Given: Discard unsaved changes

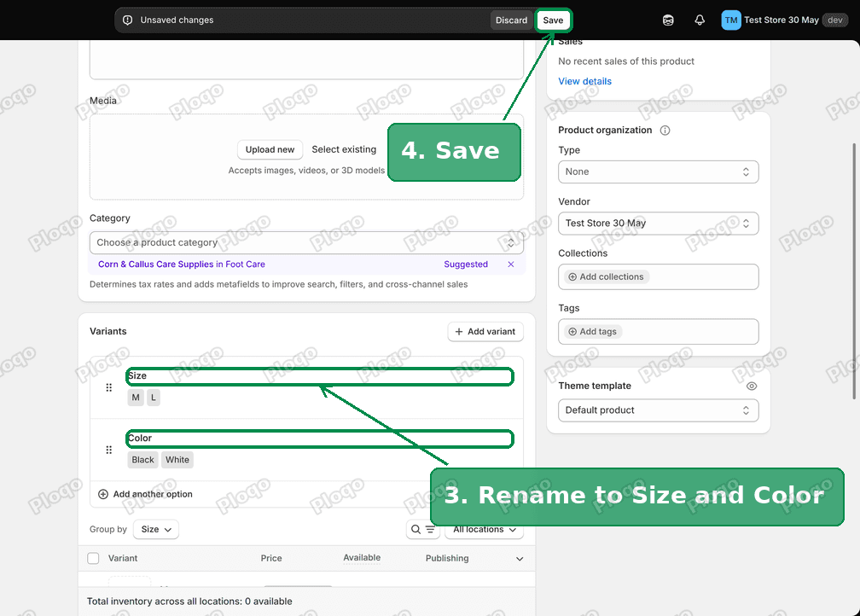Looking at the screenshot, I should click(511, 20).
